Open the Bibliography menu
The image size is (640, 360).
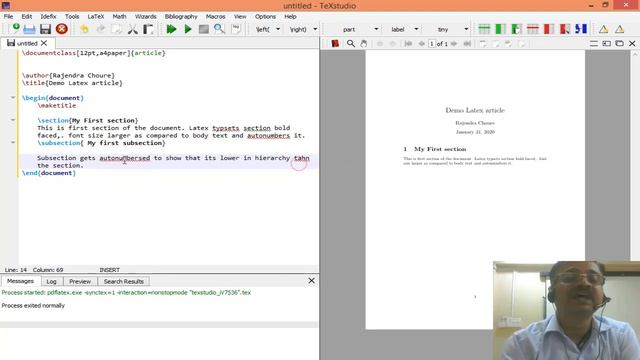point(181,16)
